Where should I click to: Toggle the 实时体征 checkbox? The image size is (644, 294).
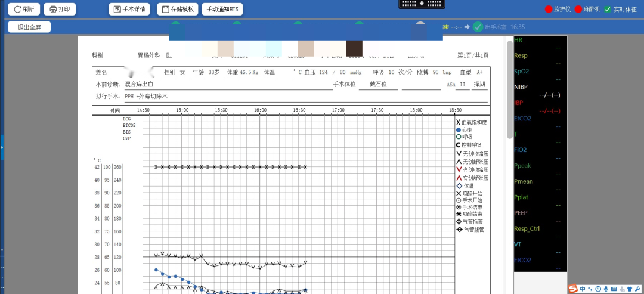(x=608, y=9)
